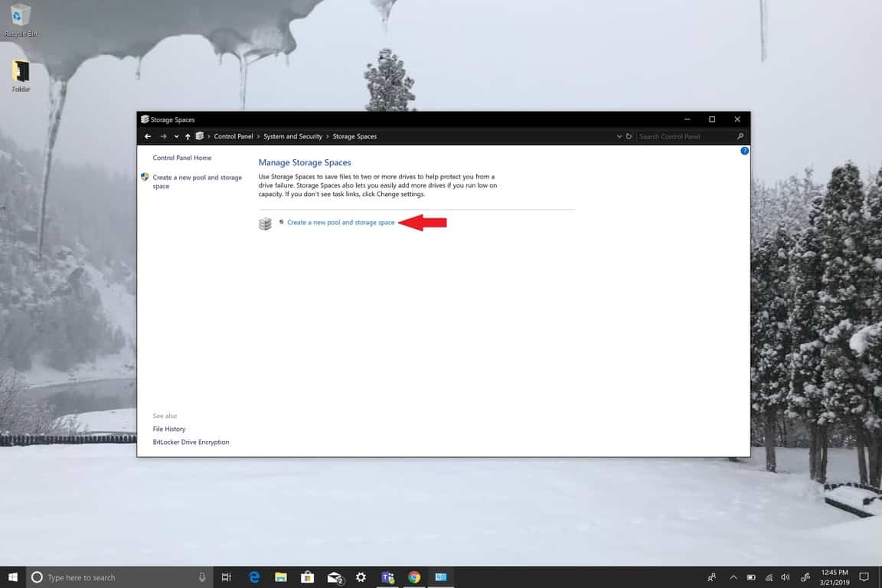
Task: Open Task View from the taskbar
Action: point(226,577)
